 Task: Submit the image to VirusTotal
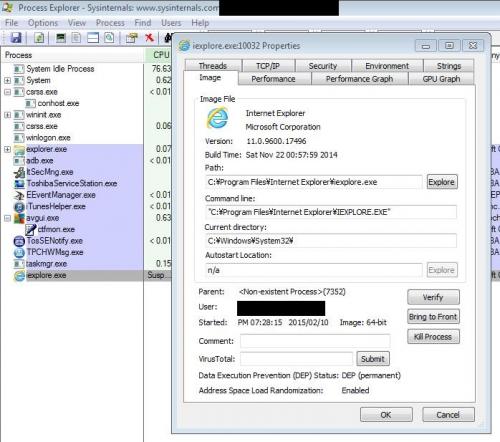[373, 359]
